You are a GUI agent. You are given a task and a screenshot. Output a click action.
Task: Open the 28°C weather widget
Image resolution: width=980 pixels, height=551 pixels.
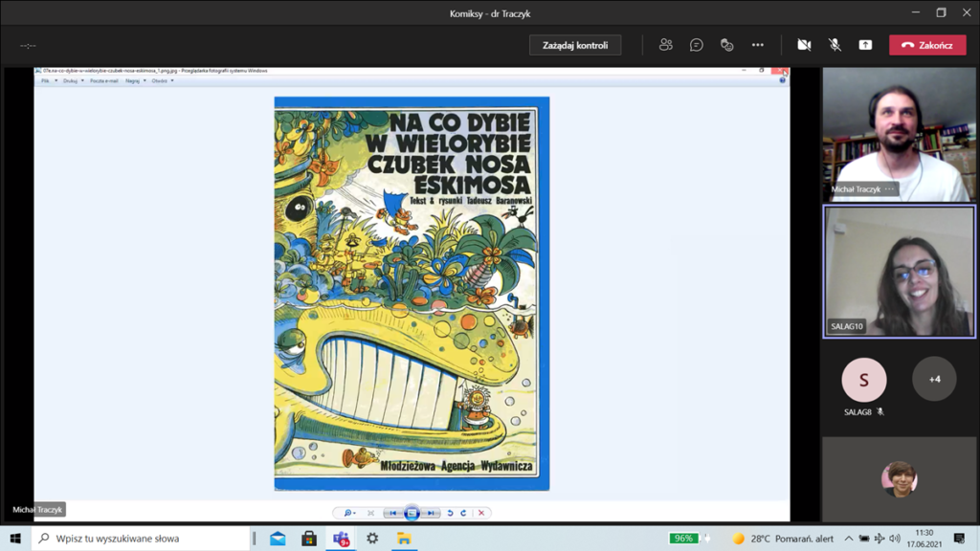[783, 538]
